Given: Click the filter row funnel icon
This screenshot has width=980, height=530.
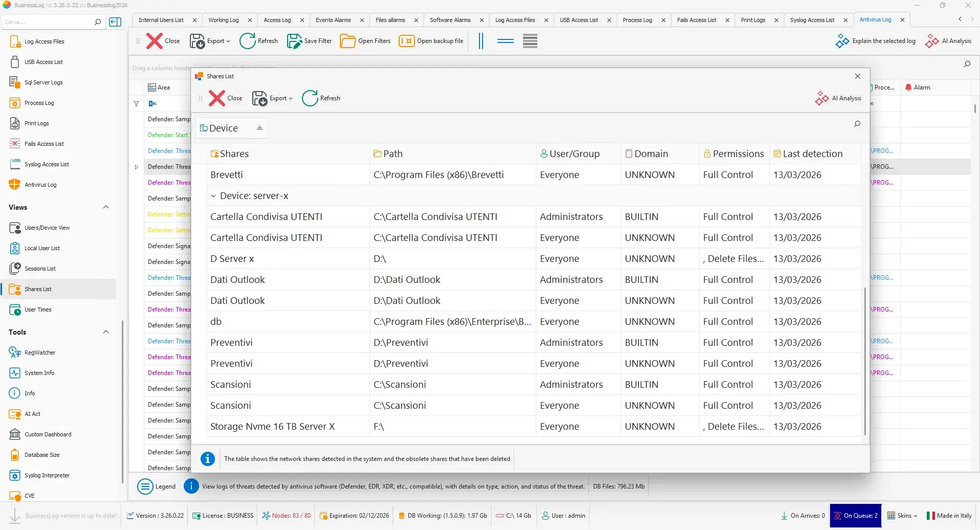Looking at the screenshot, I should pos(136,103).
